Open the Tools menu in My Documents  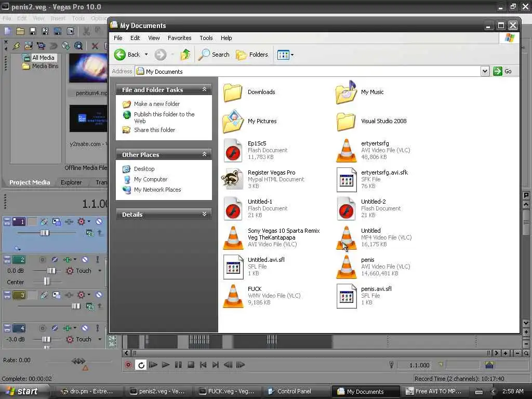(206, 38)
